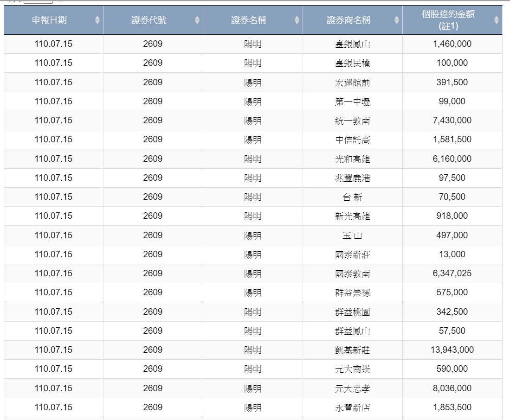Select broker cell 臺銀鳳山
Image resolution: width=510 pixels, height=420 pixels.
353,44
